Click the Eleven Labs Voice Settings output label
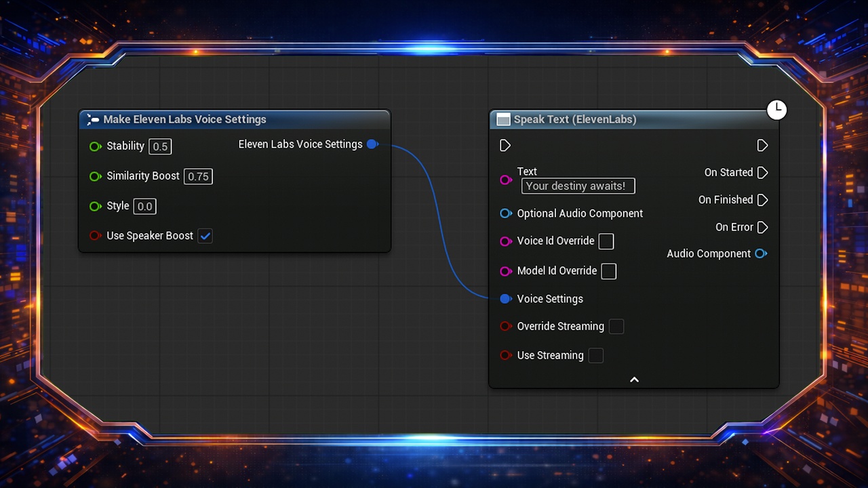The height and width of the screenshot is (488, 868). (300, 144)
